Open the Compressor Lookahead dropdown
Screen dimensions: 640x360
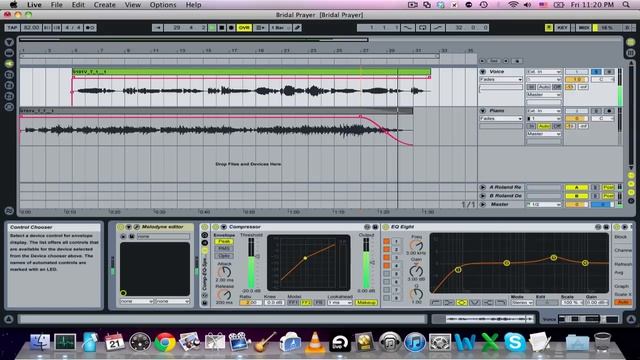coord(340,302)
